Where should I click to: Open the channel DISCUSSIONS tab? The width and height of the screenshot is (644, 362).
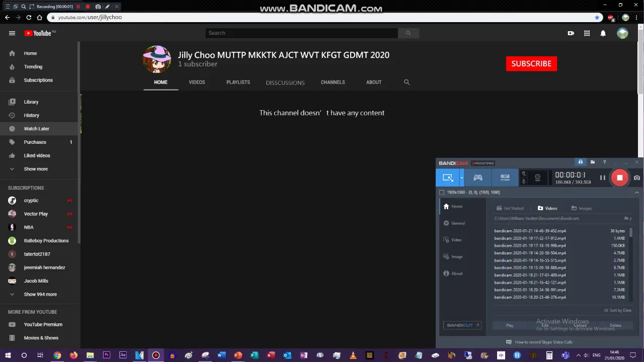[285, 82]
